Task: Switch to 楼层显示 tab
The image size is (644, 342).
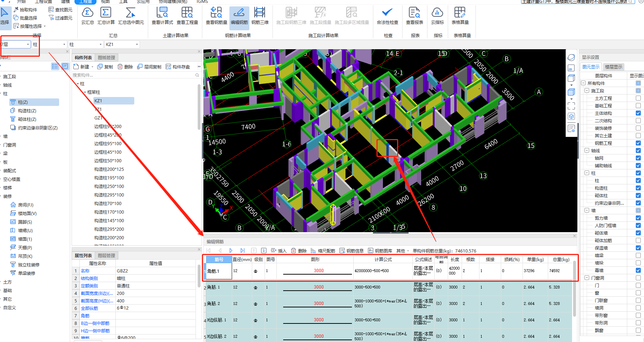Action: 614,67
